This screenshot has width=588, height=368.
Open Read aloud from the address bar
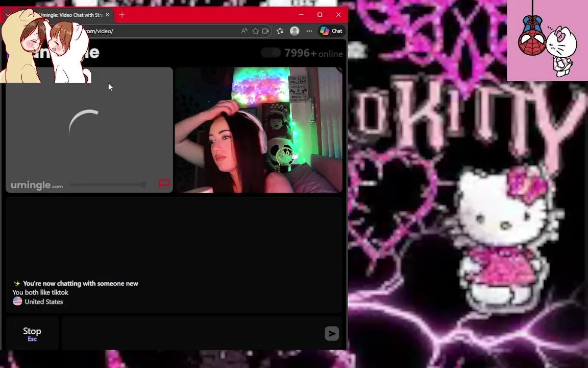(x=244, y=31)
